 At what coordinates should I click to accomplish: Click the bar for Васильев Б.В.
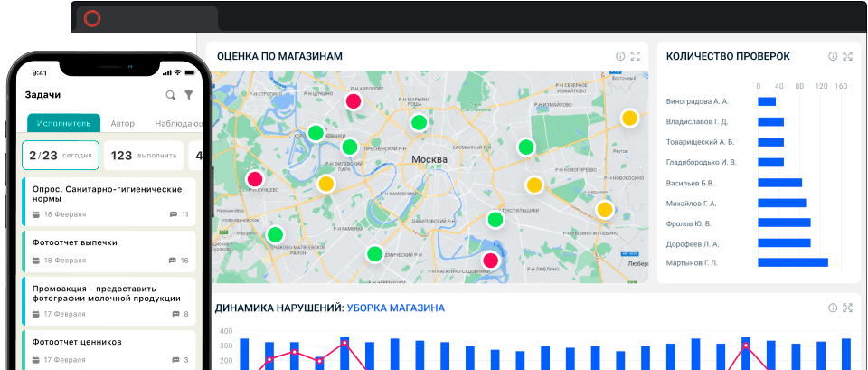tap(780, 183)
